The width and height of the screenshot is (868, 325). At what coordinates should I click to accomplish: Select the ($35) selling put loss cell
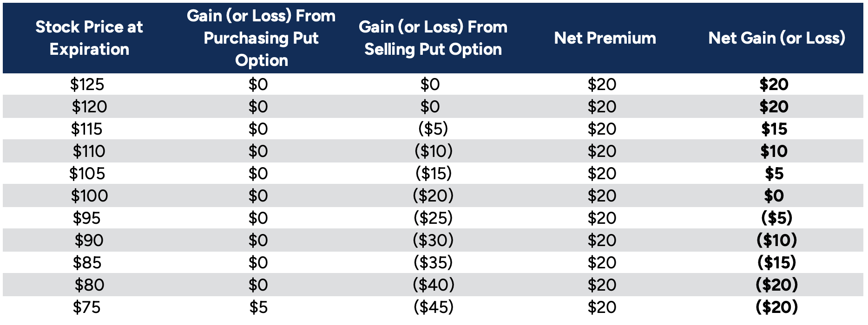tap(433, 263)
